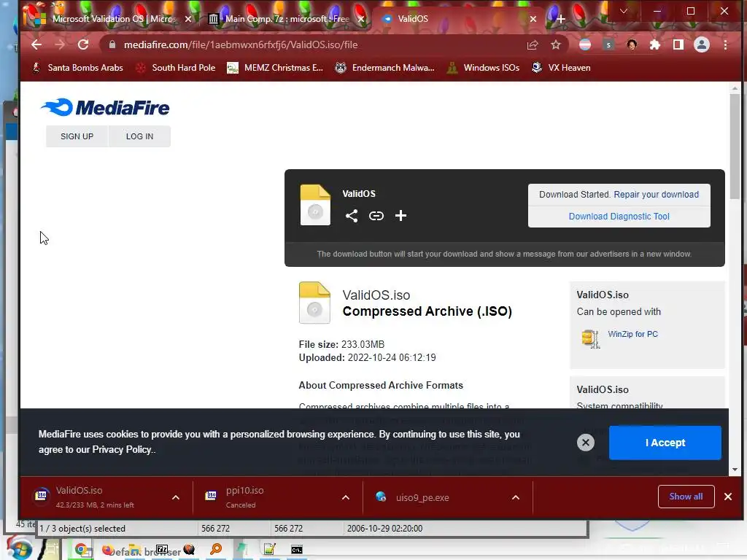The width and height of the screenshot is (747, 560).
Task: Share this page from address bar
Action: [532, 44]
